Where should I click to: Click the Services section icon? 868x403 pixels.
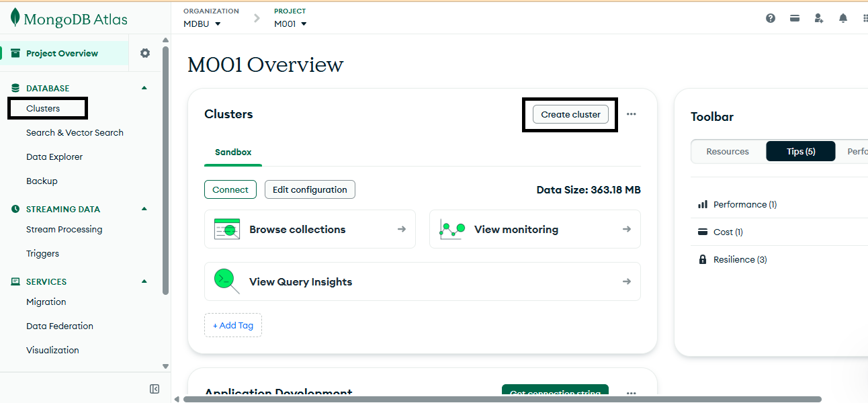(15, 281)
